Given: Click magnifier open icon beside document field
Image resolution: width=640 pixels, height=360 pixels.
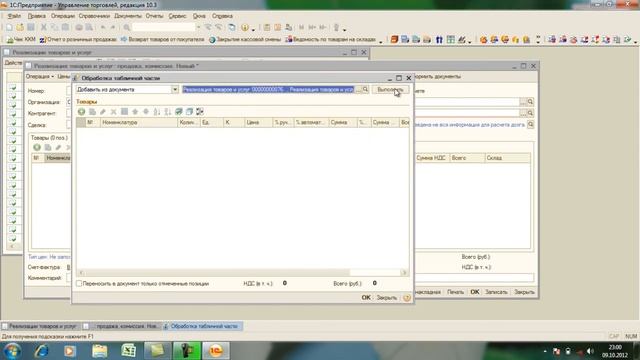Looking at the screenshot, I should (365, 89).
